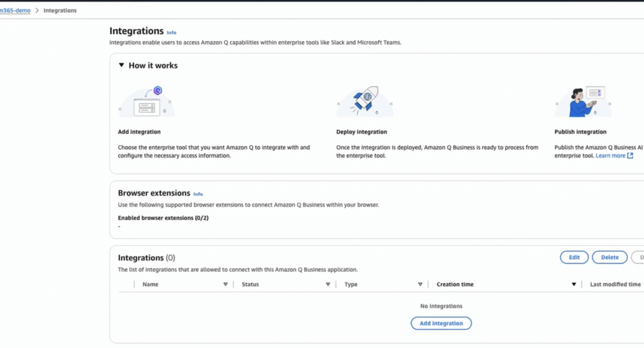Select Enabled browser extensions (0/2) text

tap(163, 218)
